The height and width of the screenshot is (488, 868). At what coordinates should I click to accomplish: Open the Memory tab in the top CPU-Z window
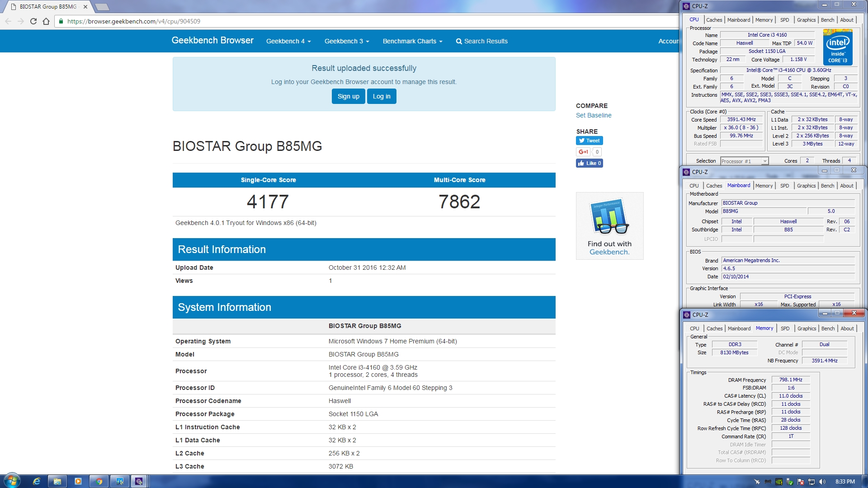(764, 20)
